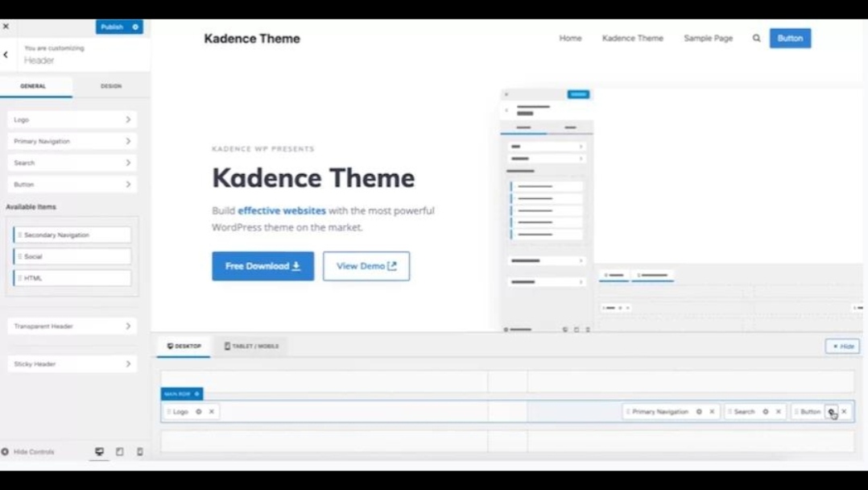Viewport: 868px width, 490px height.
Task: Switch to the Tablet/Mobile builder tab
Action: 253,346
